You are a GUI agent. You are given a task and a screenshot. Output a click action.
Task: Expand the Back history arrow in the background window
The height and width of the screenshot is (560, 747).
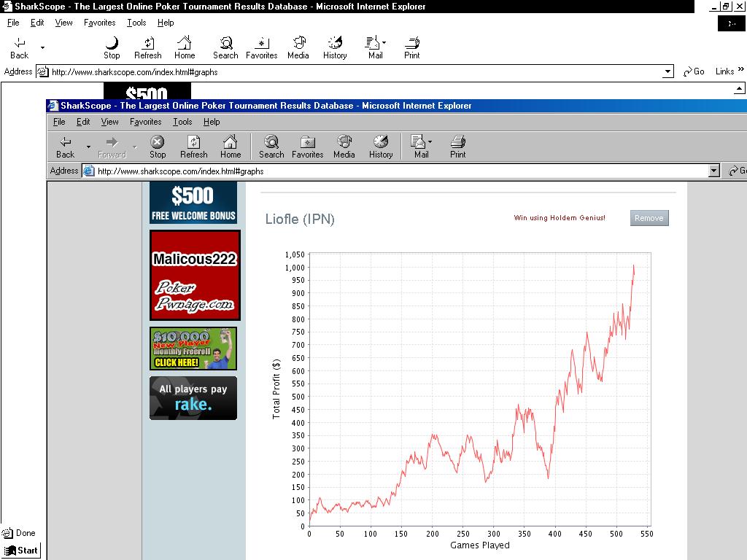tap(42, 47)
